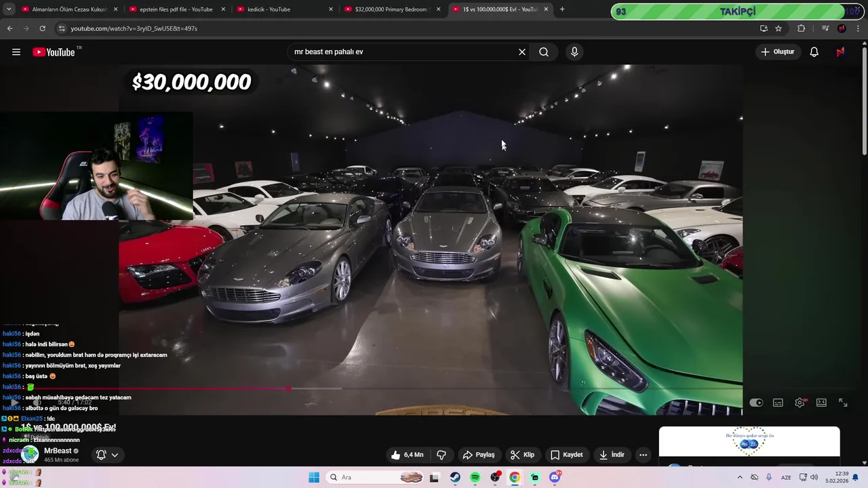
Task: Click the Windows taskbar search box
Action: [x=376, y=477]
